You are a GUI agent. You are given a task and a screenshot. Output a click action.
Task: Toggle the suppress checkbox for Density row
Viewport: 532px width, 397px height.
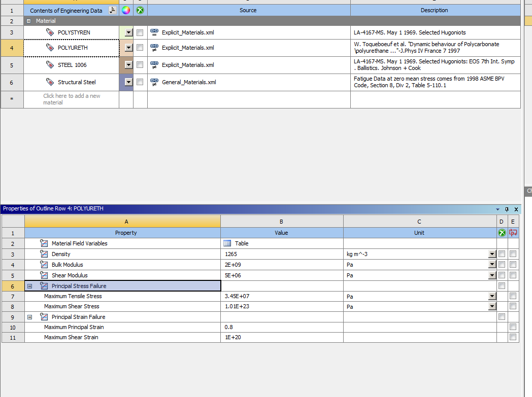point(502,254)
